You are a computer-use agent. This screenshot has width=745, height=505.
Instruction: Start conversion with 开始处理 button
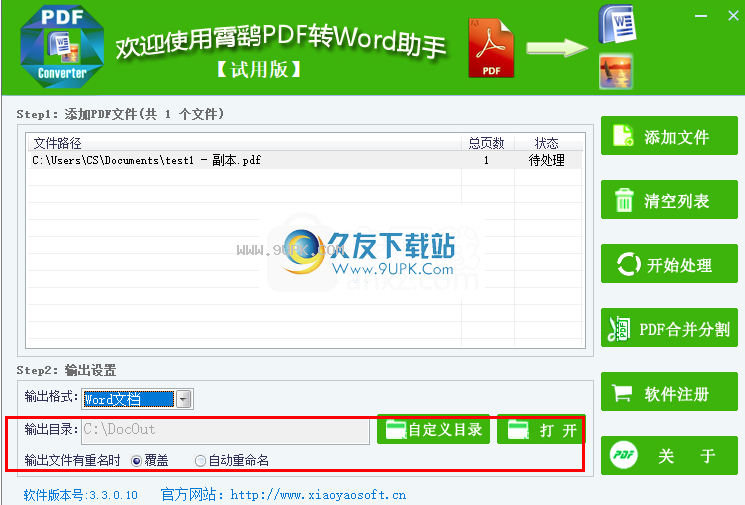669,264
